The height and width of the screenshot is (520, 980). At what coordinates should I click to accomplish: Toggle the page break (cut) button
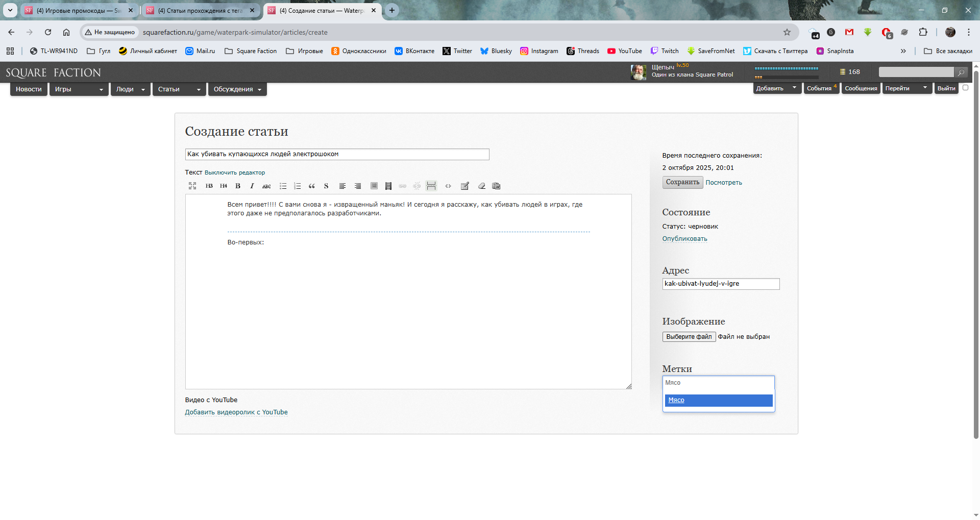(431, 186)
